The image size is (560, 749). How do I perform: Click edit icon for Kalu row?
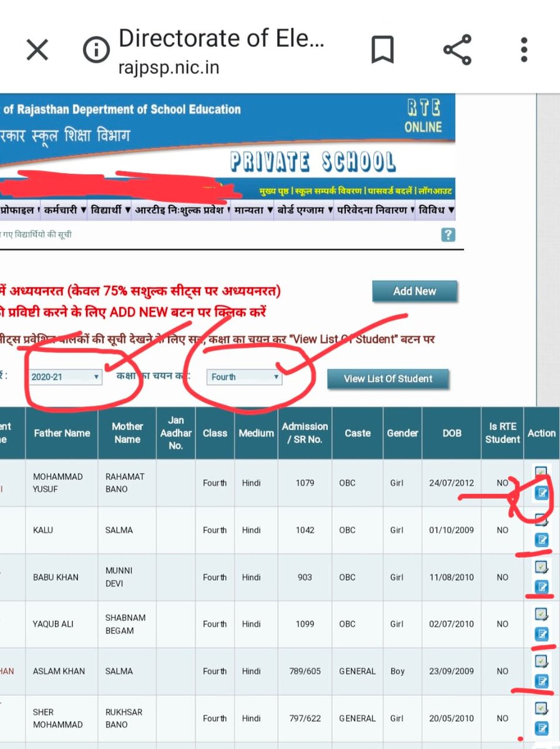coord(542,540)
